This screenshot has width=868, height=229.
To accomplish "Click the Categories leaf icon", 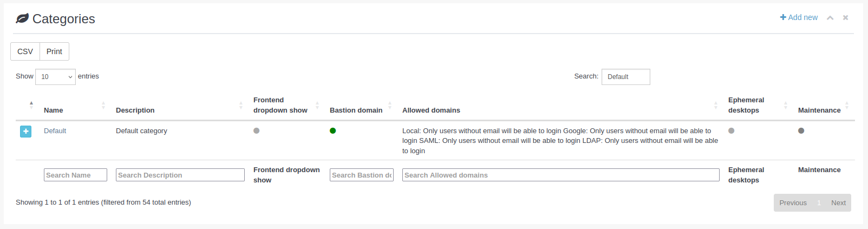I will (22, 18).
